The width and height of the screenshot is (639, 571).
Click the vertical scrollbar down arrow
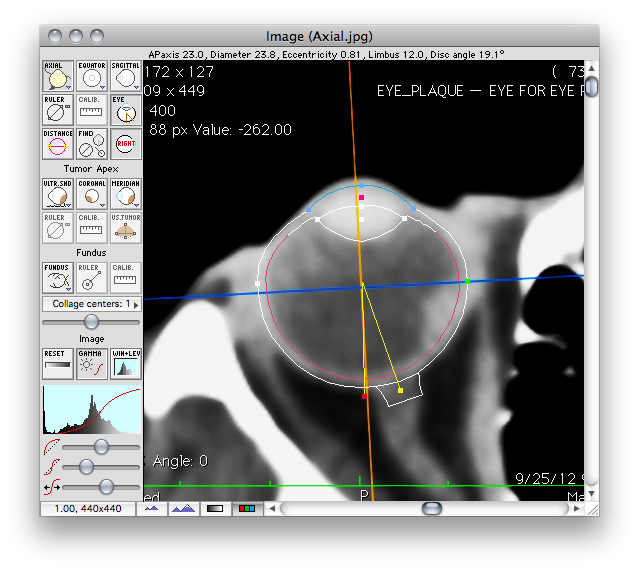(x=592, y=494)
